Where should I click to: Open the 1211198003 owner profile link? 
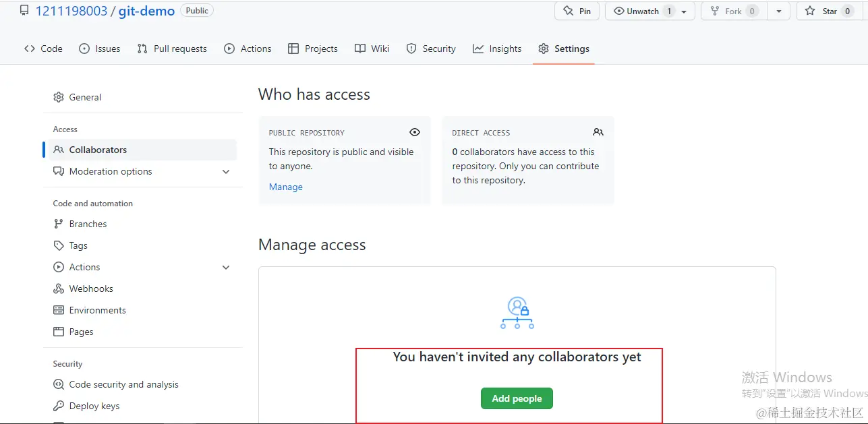coord(71,11)
